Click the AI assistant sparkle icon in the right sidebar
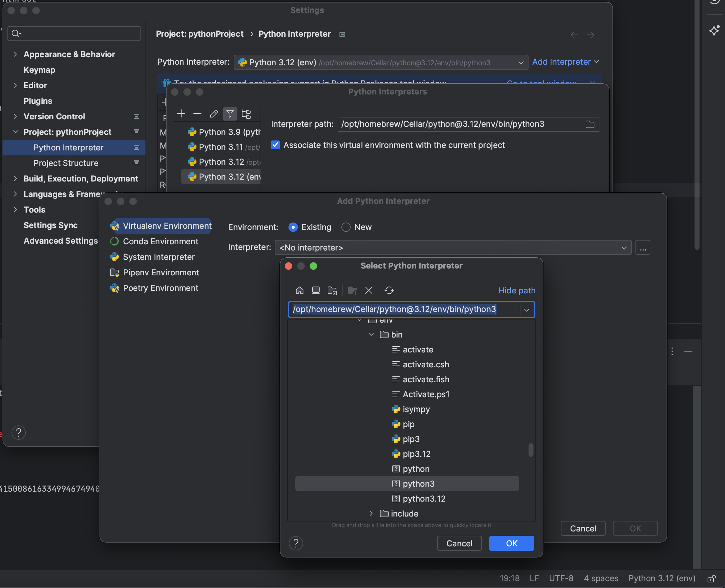The height and width of the screenshot is (588, 725). pos(714,30)
